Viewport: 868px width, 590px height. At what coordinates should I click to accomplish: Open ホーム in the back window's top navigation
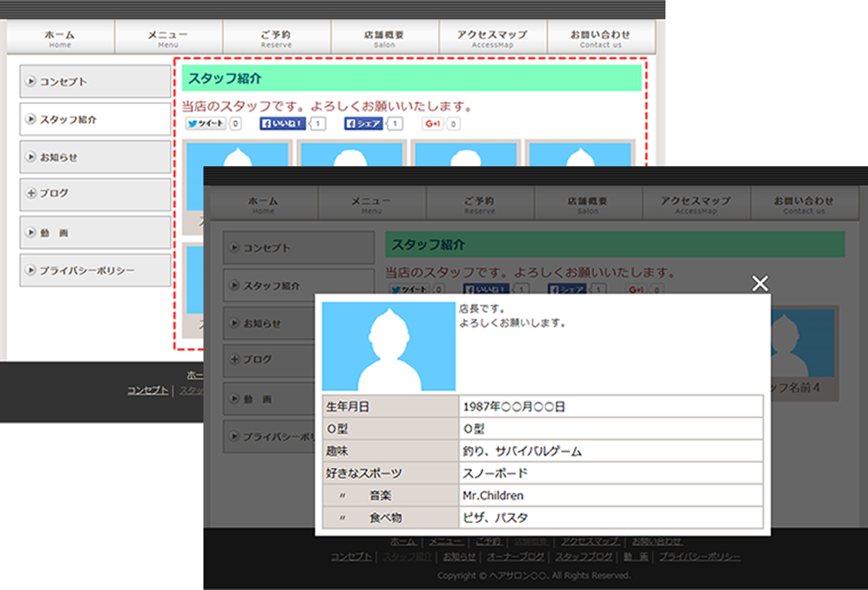point(60,38)
